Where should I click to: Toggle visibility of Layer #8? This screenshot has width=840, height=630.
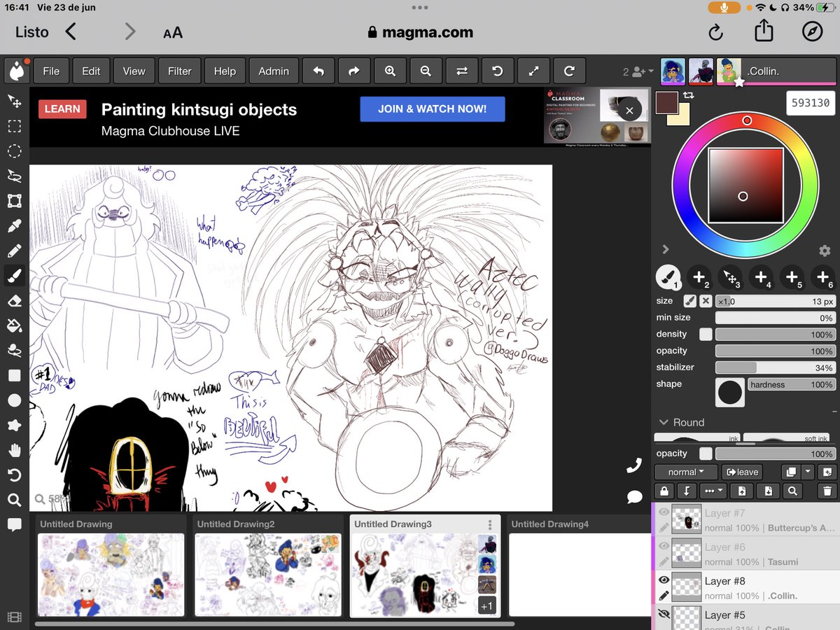[x=664, y=580]
